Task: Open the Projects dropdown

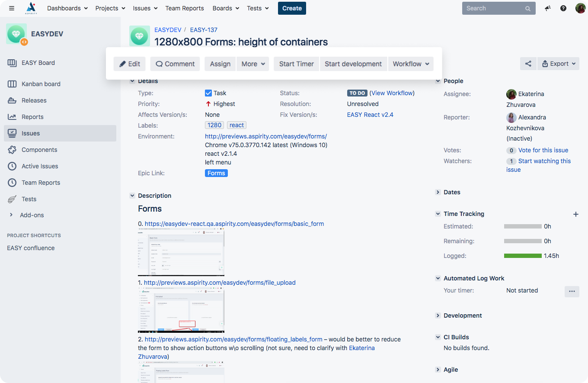Action: [110, 8]
